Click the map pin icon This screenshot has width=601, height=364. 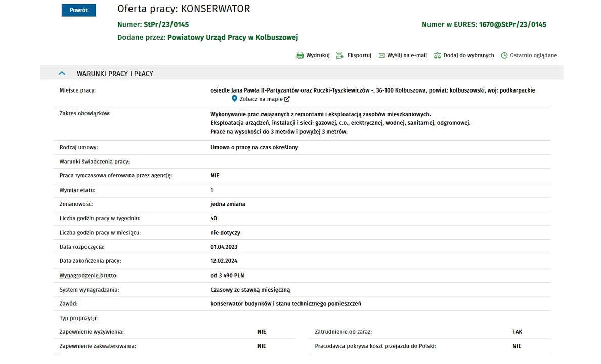[x=234, y=99]
